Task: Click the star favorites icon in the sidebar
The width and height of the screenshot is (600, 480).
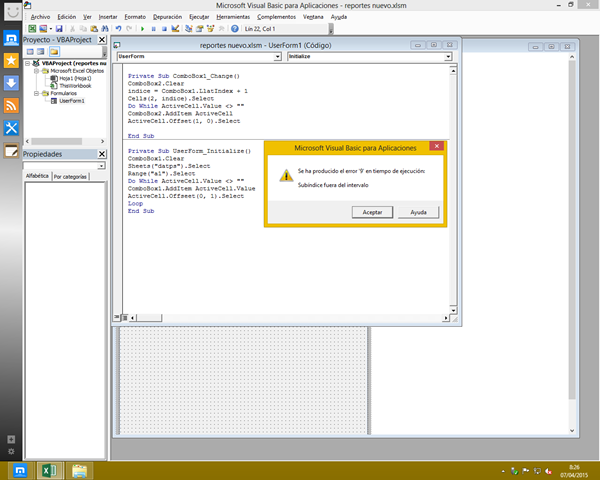Action: 11,61
